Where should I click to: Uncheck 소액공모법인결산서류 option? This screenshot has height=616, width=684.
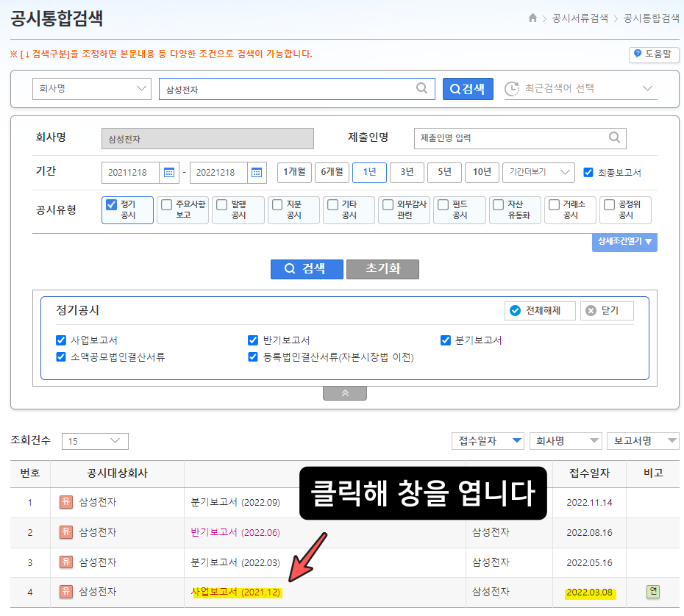pyautogui.click(x=61, y=357)
